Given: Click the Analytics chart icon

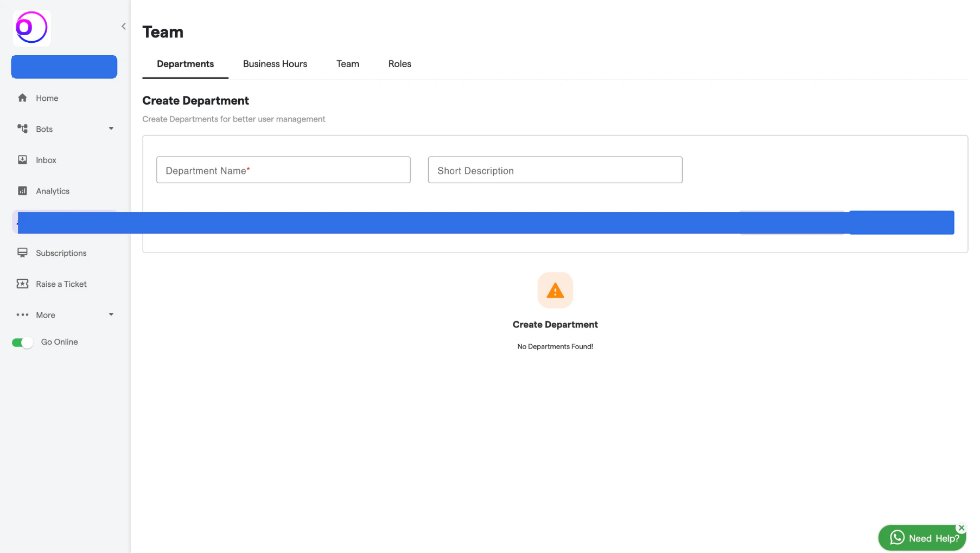Looking at the screenshot, I should 22,191.
